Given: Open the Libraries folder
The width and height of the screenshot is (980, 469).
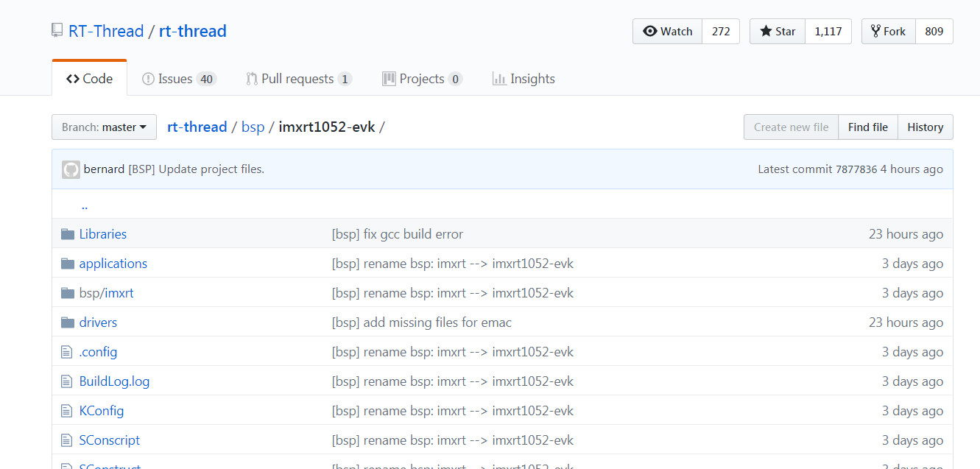Looking at the screenshot, I should point(103,234).
